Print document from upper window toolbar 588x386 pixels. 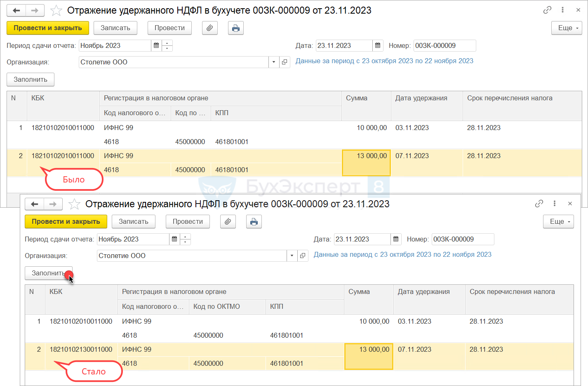236,28
